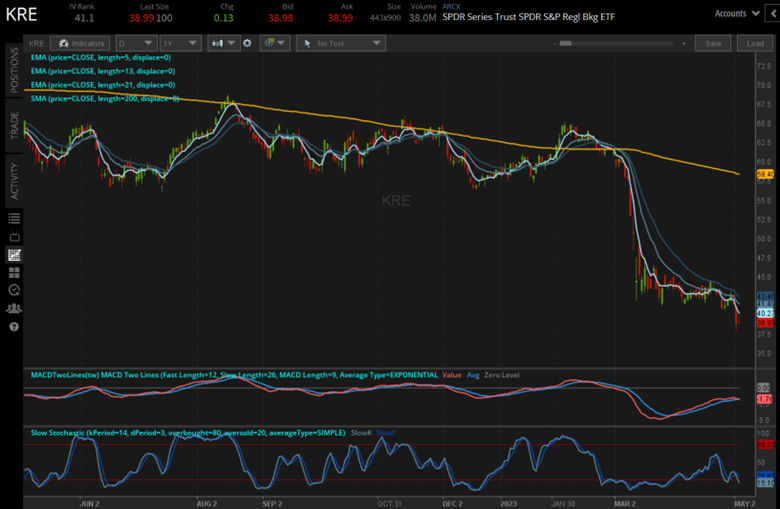Click the Zero Level legend label
The image size is (780, 509).
pos(501,375)
